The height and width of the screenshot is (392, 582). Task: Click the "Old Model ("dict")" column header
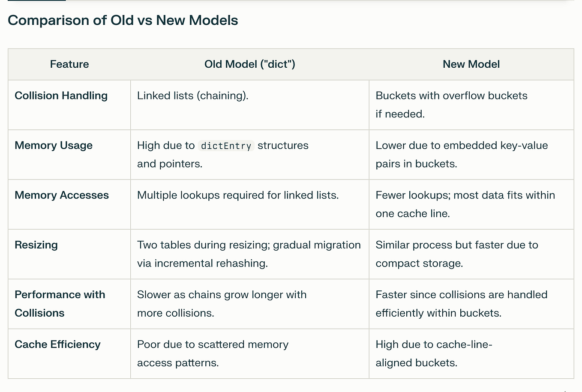tap(250, 64)
